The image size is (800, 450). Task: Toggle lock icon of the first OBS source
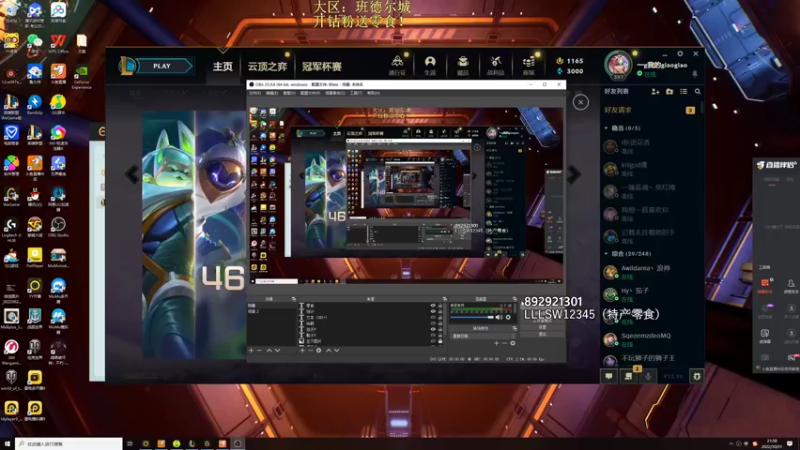coord(440,306)
